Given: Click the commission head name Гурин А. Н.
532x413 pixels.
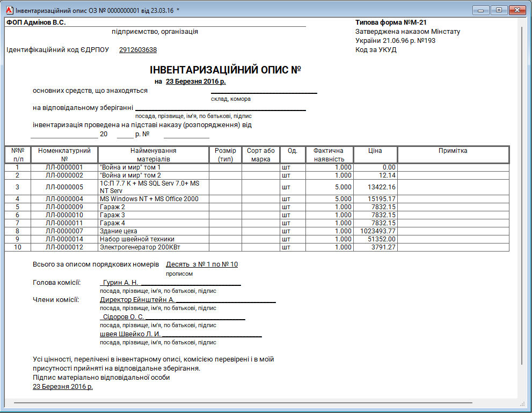Looking at the screenshot, I should [x=120, y=283].
